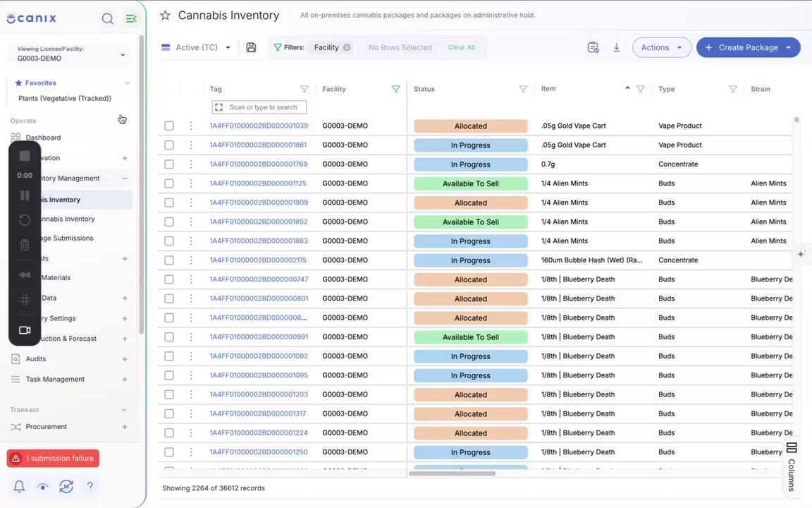812x508 pixels.
Task: Tick checkbox for 160um Bubble Hash row
Action: 169,260
